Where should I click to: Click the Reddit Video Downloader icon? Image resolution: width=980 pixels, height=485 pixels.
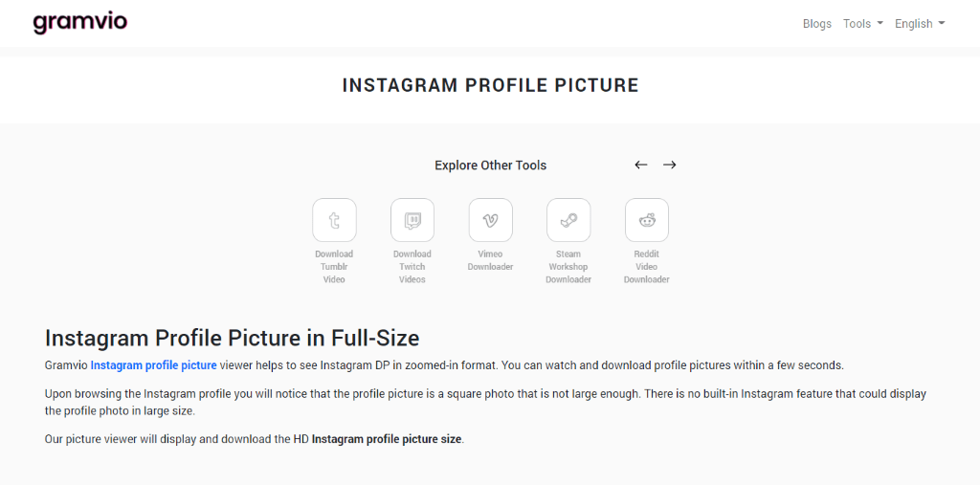647,220
